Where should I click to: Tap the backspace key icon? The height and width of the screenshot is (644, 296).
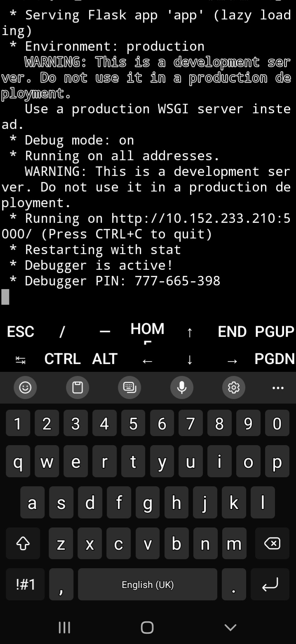click(x=272, y=544)
